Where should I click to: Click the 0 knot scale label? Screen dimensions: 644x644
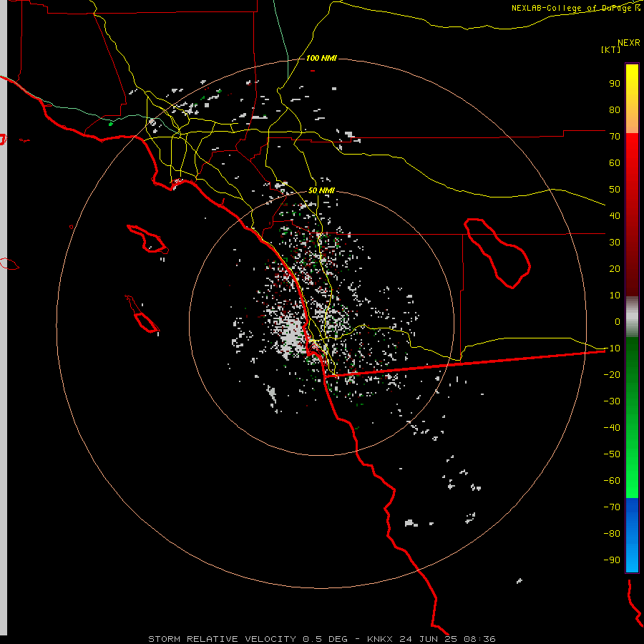618,322
